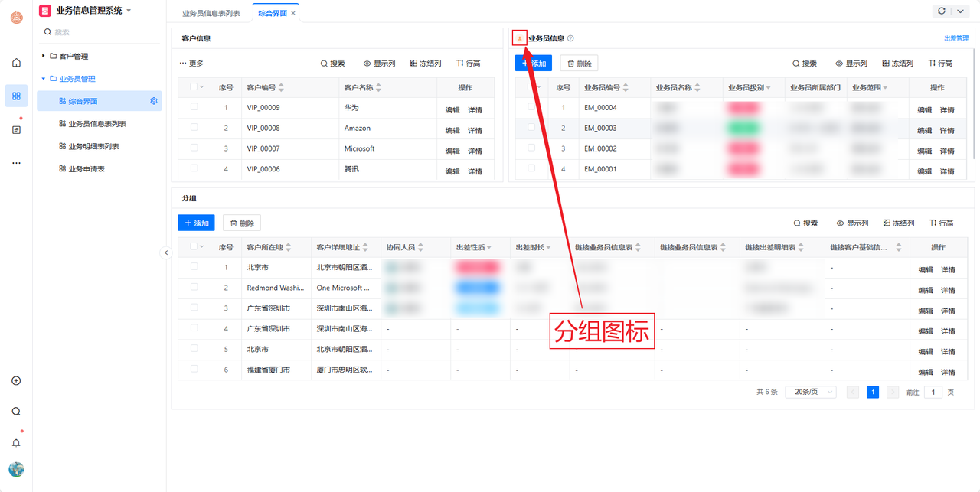980x492 pixels.
Task: Collapse the sidebar with the arrow handle
Action: point(166,253)
